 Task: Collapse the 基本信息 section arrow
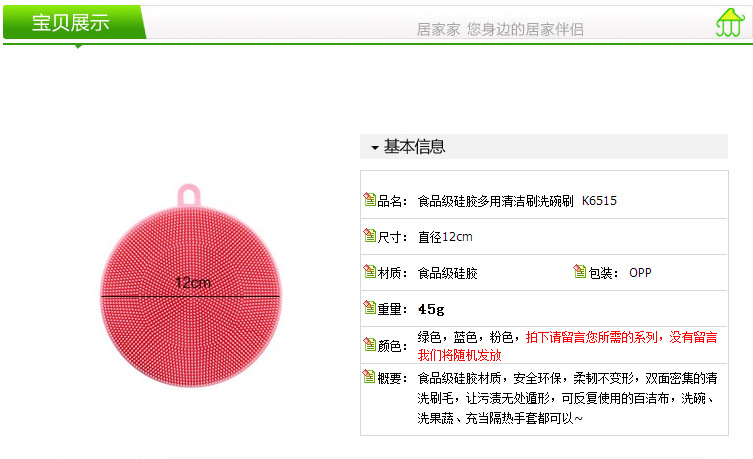pyautogui.click(x=375, y=147)
